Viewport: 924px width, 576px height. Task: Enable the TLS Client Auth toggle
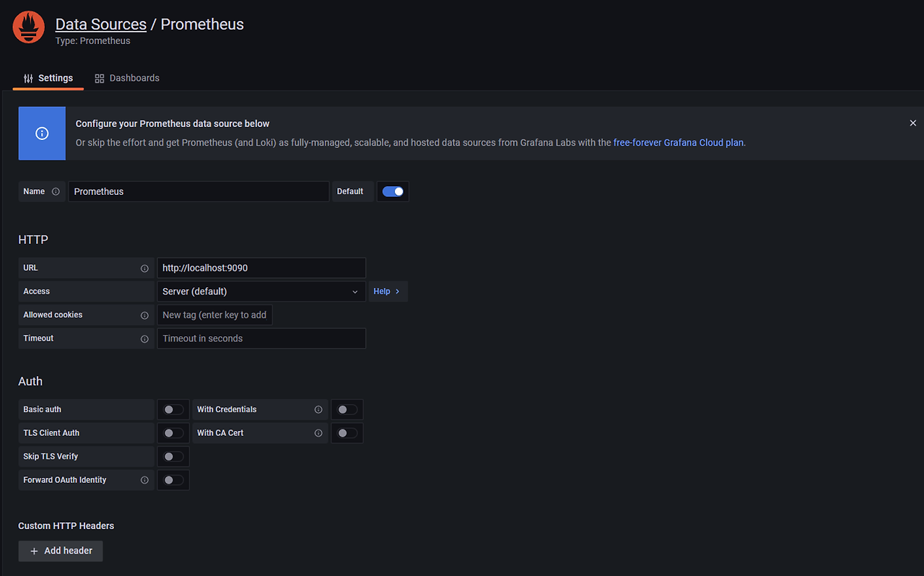pyautogui.click(x=173, y=433)
